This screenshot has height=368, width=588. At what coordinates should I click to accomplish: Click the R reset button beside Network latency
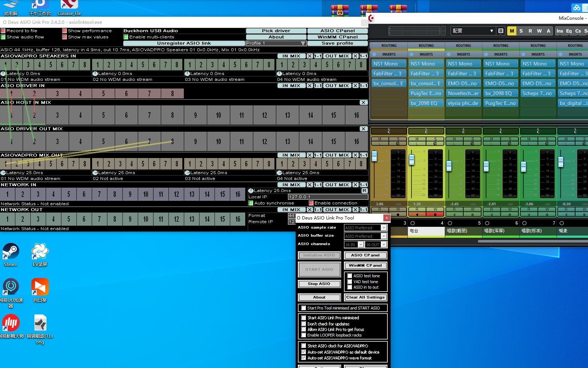(x=364, y=191)
